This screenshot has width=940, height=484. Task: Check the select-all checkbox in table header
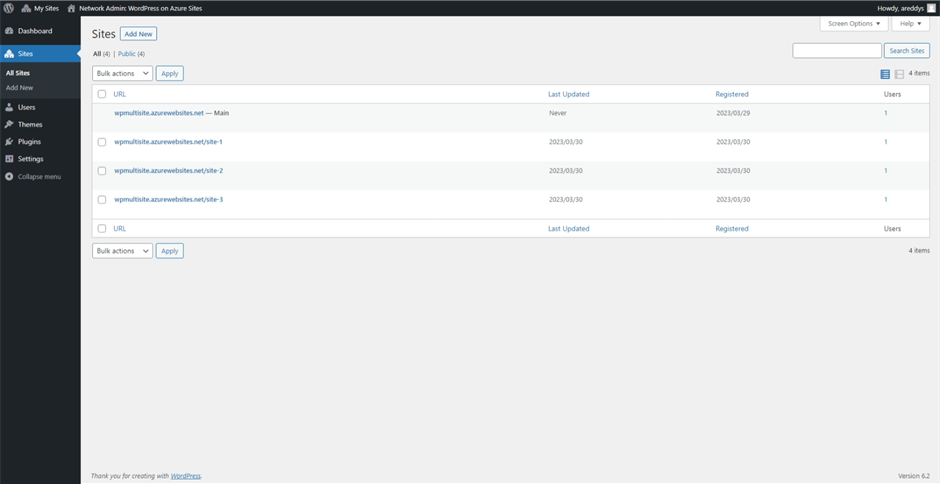102,94
